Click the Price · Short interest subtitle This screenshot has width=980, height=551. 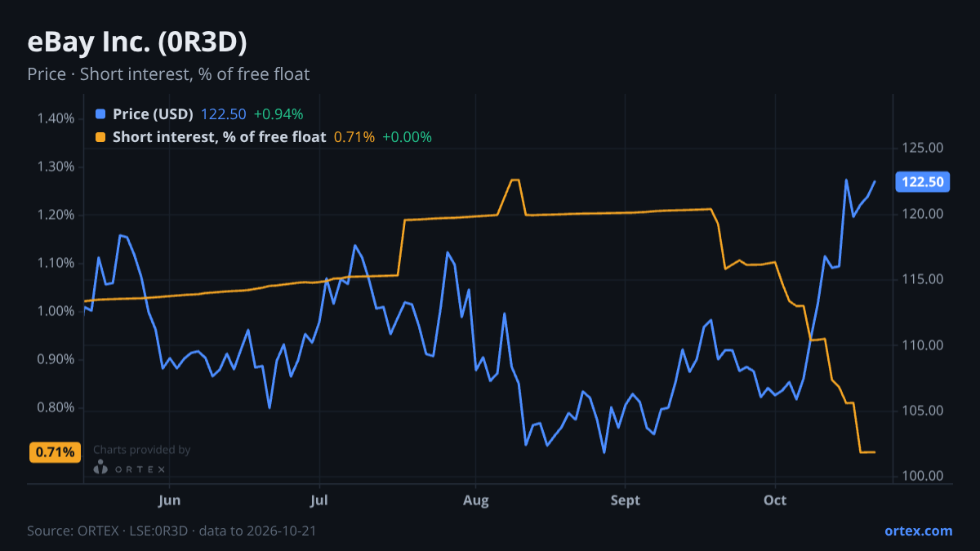tap(168, 74)
